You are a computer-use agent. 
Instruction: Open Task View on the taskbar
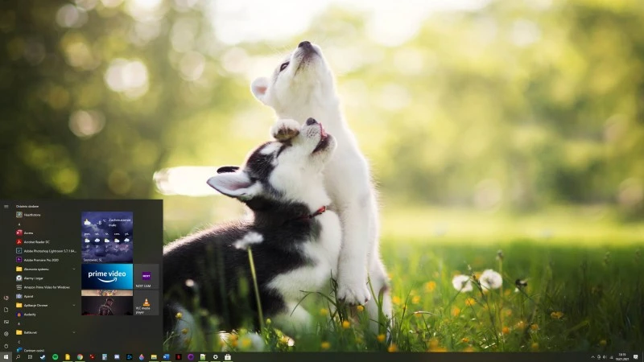click(x=30, y=357)
